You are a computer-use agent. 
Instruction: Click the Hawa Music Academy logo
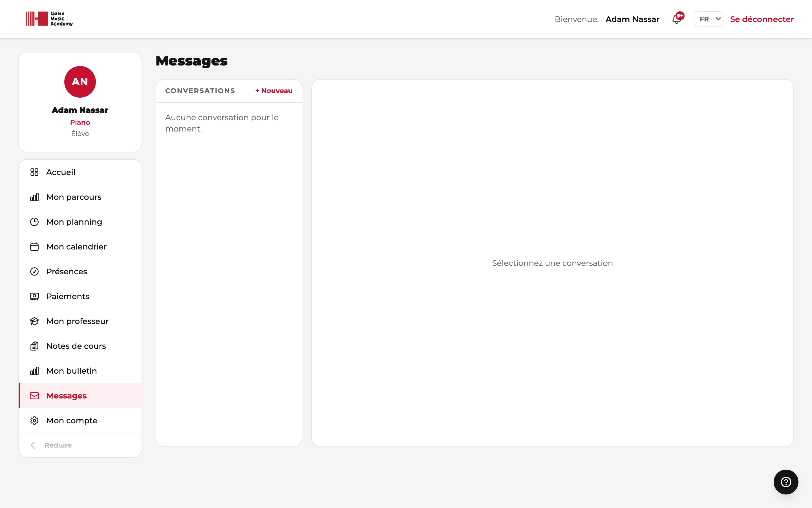tap(49, 19)
